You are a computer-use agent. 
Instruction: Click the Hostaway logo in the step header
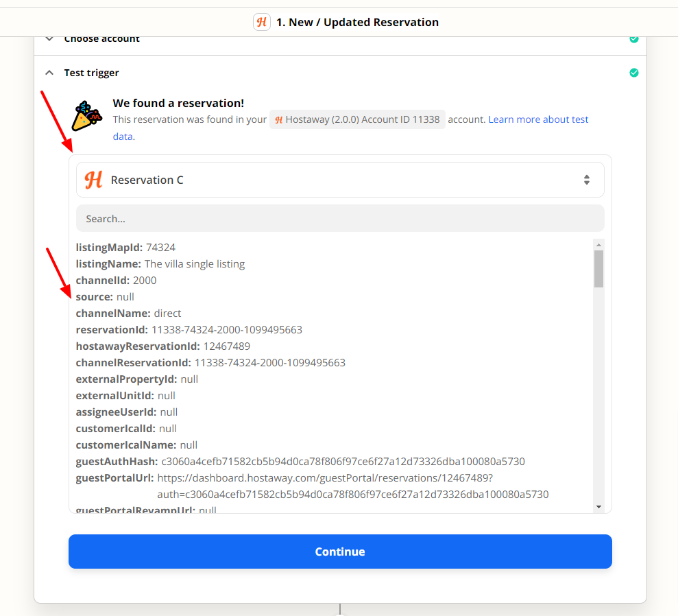click(x=262, y=22)
